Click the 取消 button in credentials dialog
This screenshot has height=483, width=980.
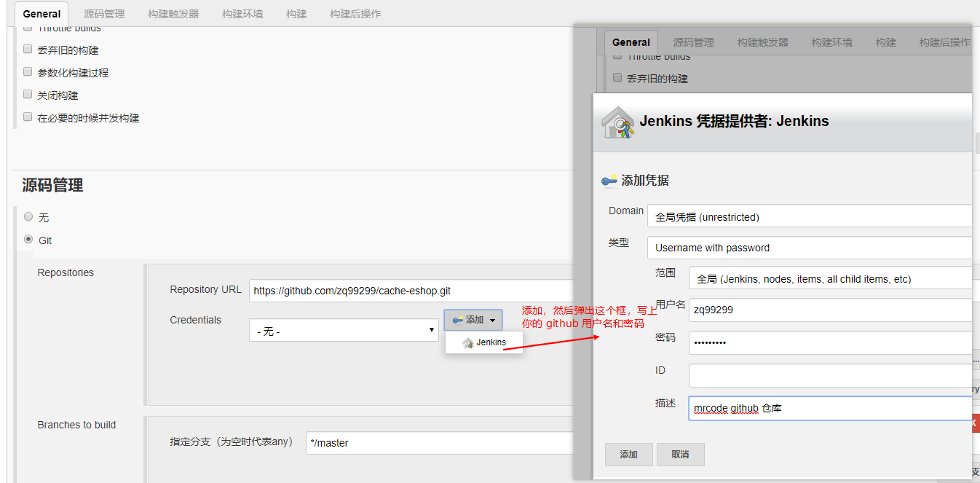[x=680, y=455]
